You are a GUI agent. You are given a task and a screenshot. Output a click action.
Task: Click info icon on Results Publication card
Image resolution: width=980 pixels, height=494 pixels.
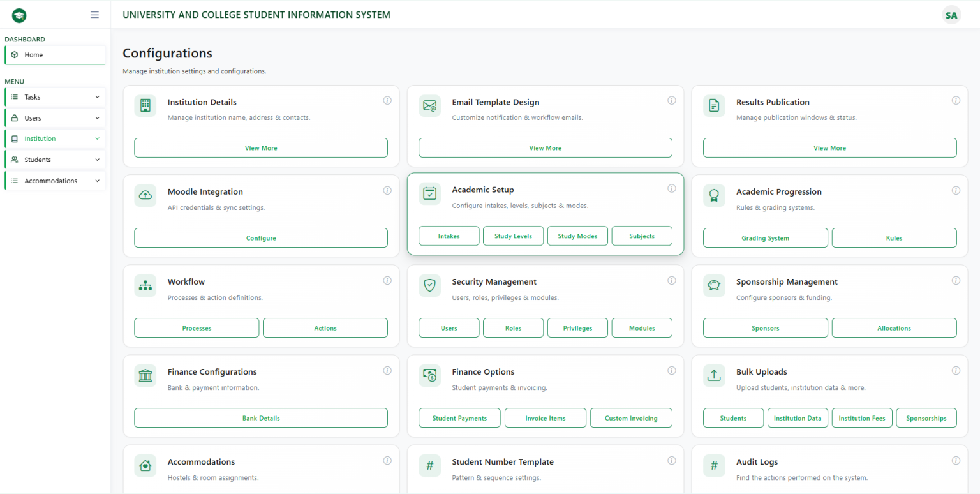(x=956, y=101)
